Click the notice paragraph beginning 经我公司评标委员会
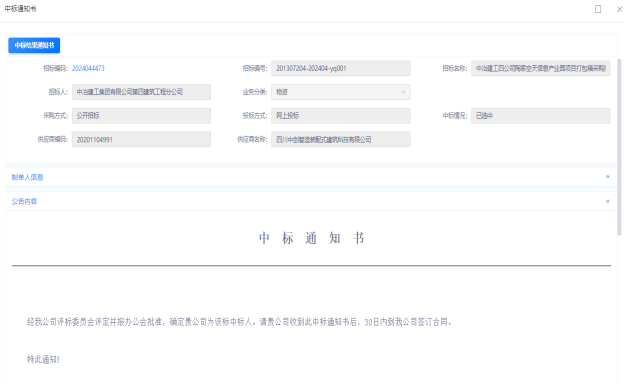The height and width of the screenshot is (386, 624). pyautogui.click(x=240, y=322)
